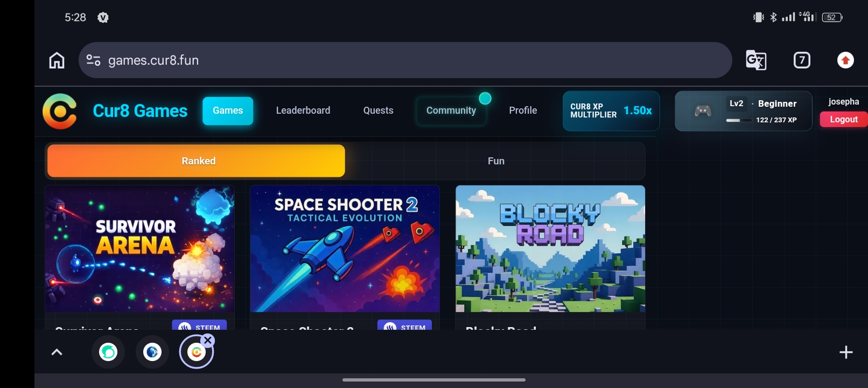
Task: Open the Quests menu item
Action: (378, 110)
